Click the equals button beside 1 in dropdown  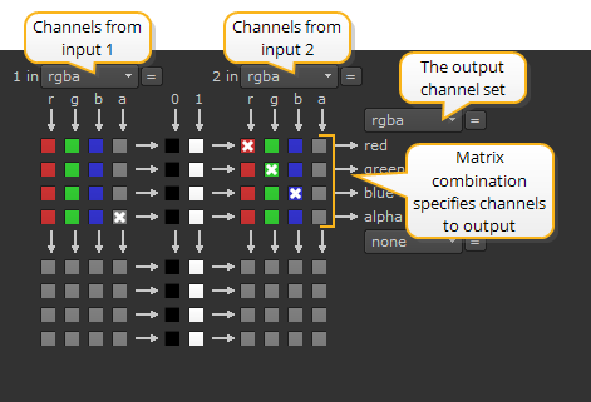tap(152, 77)
